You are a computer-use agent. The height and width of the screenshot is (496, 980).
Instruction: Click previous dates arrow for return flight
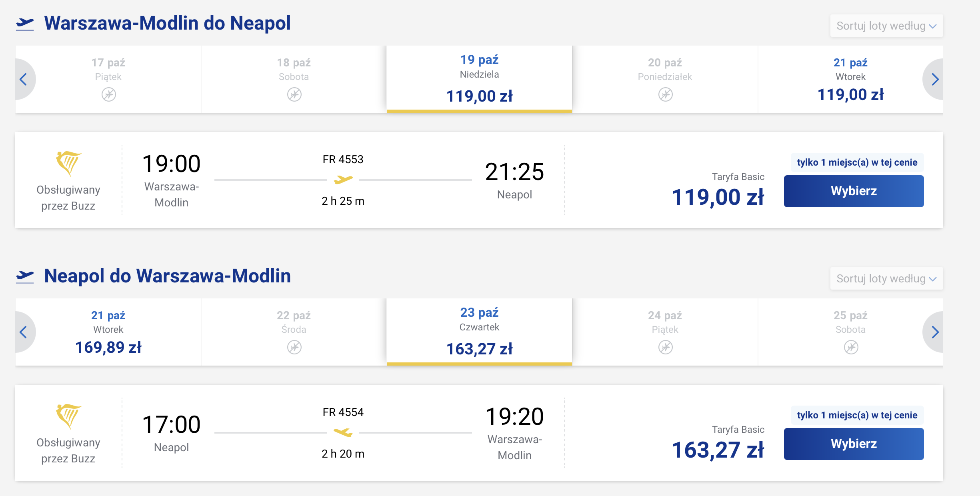[x=24, y=332]
